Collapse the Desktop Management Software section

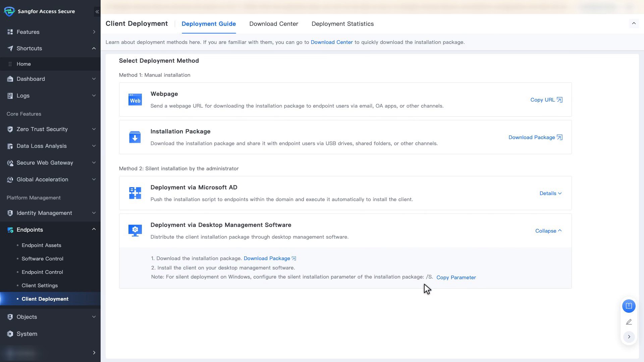tap(548, 231)
